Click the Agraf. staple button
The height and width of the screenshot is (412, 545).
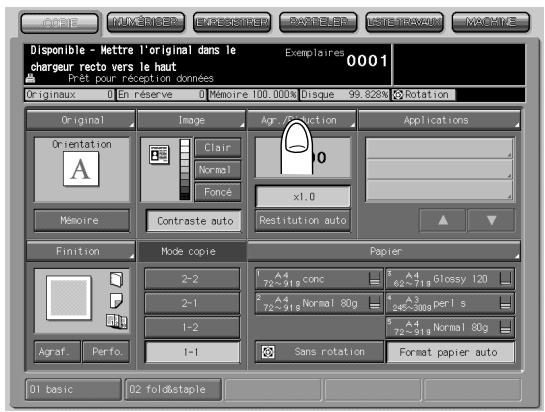tap(57, 352)
